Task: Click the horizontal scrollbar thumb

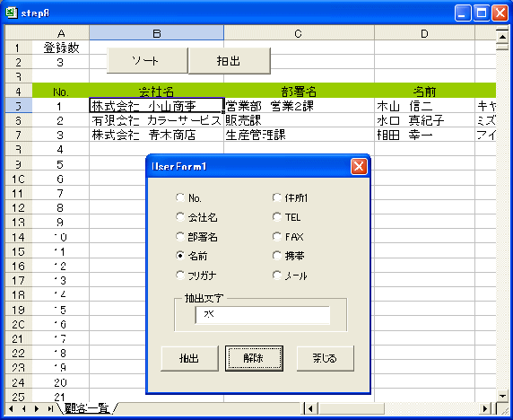Action: [351, 408]
